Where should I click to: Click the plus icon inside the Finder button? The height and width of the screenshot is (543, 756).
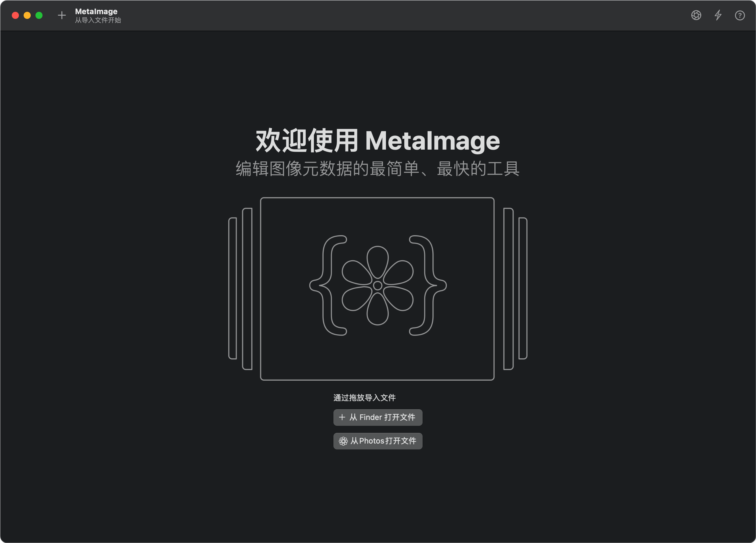(x=342, y=417)
